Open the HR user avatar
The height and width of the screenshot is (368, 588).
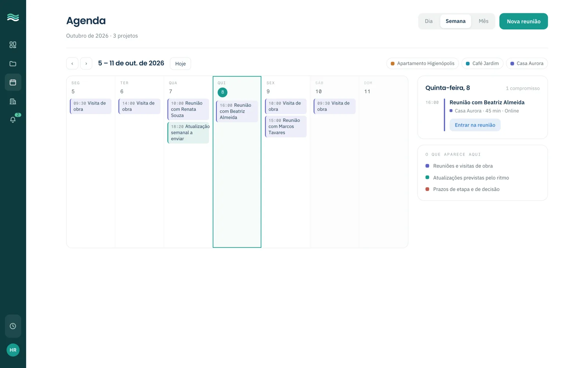pos(13,350)
